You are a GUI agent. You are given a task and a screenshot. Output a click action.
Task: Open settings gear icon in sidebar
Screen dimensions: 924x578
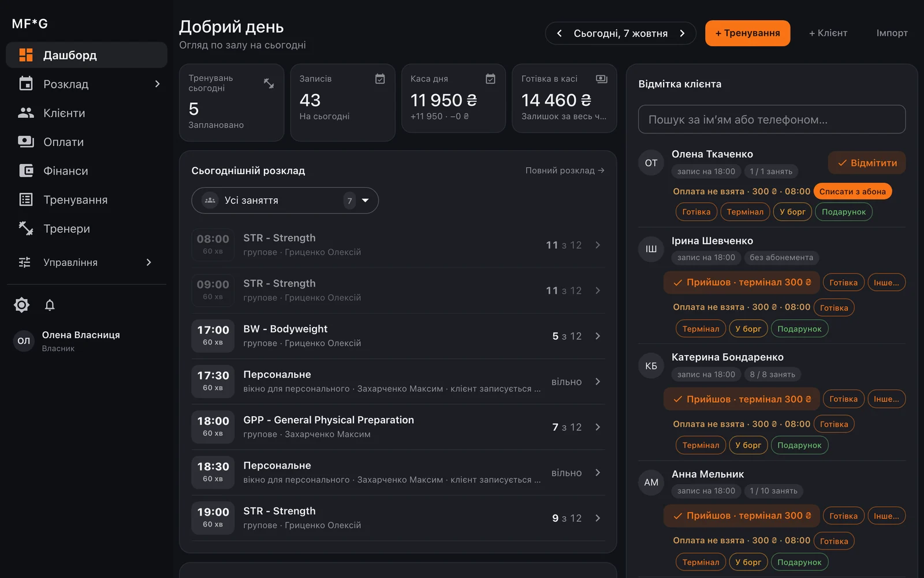click(21, 305)
